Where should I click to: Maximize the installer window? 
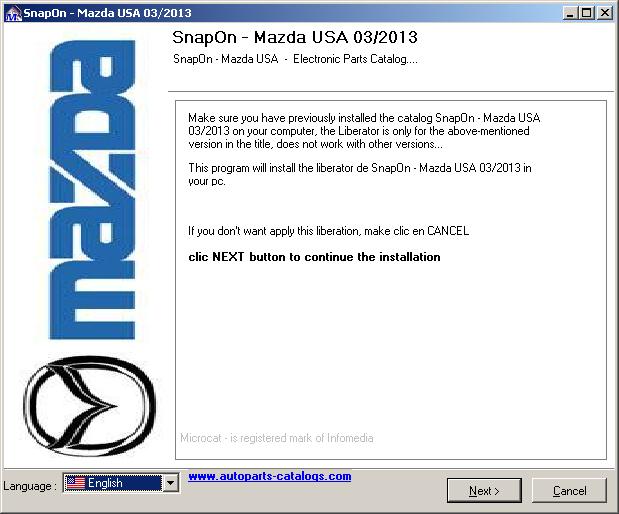(587, 13)
